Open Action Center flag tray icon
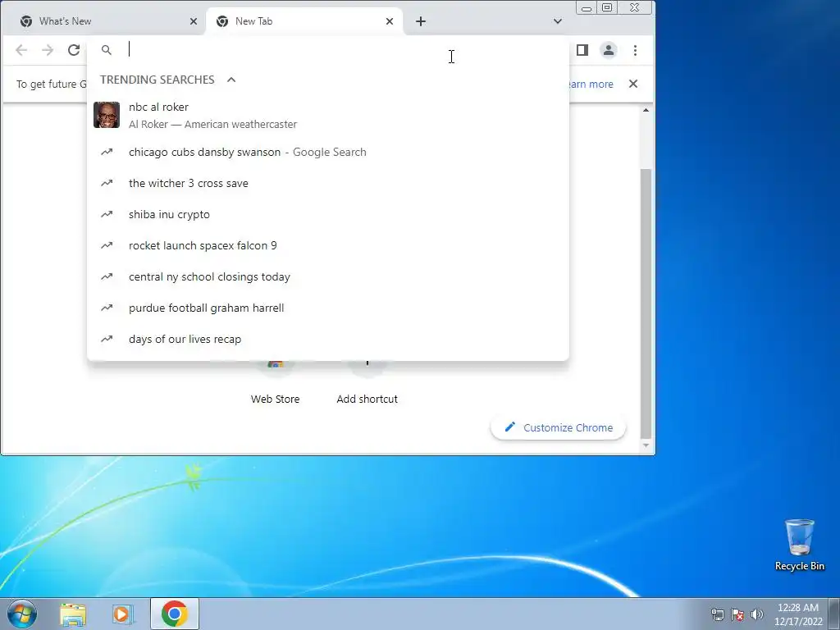The width and height of the screenshot is (840, 630). pos(737,614)
